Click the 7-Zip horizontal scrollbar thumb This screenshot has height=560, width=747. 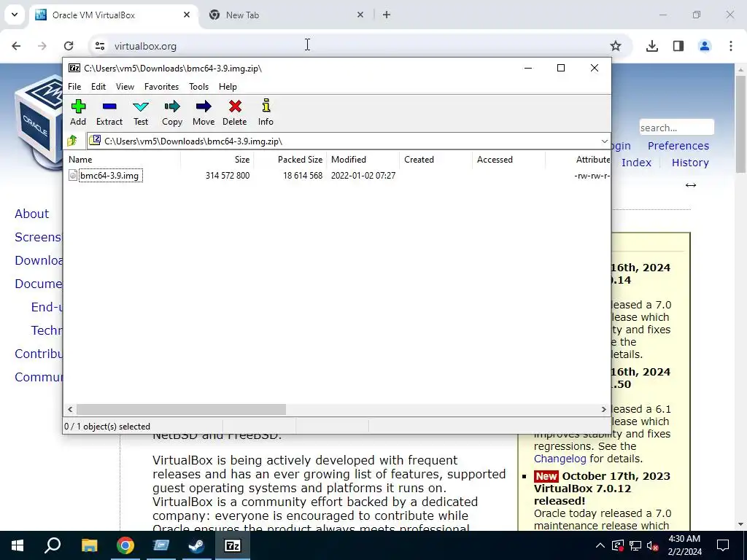(x=181, y=409)
